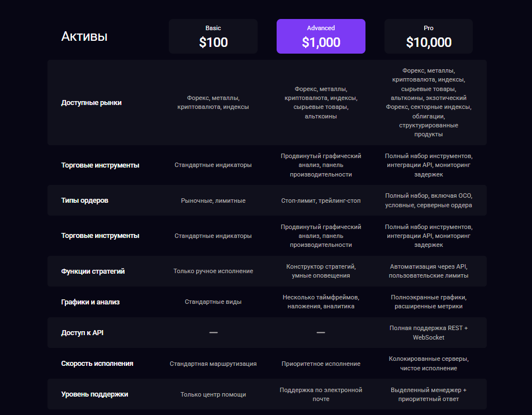Click the Активы heading

pos(84,36)
